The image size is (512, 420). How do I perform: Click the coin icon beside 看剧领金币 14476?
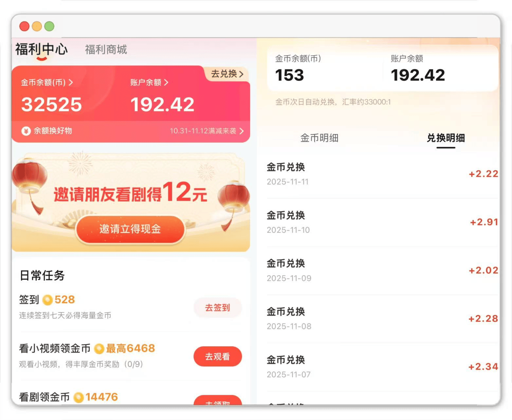78,397
